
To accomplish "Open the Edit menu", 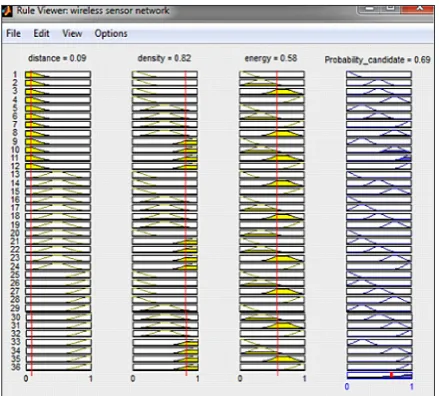I will (41, 34).
